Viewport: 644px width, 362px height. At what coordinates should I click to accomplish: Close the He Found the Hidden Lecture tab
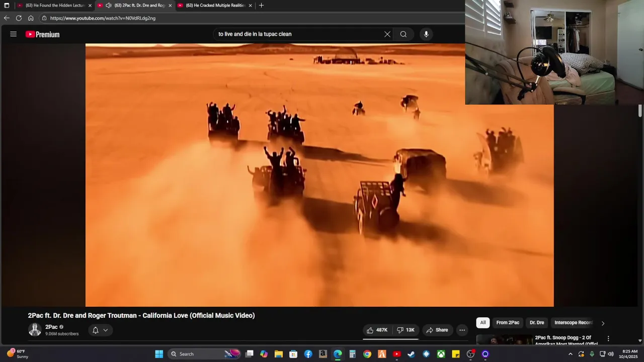90,6
